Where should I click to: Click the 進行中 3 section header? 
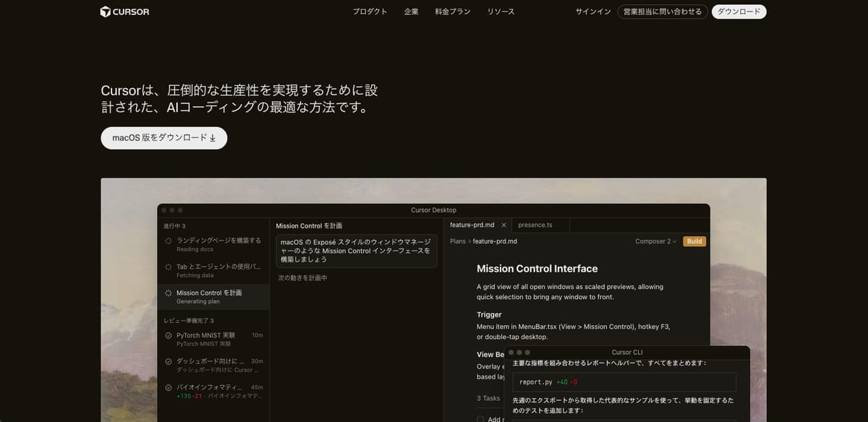pos(174,226)
